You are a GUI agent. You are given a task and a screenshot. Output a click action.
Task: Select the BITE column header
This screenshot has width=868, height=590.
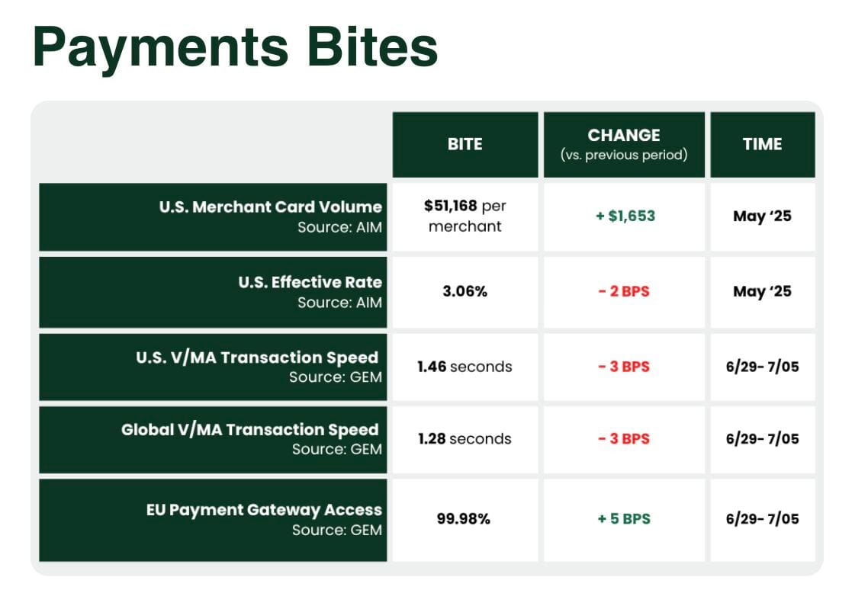pos(465,145)
